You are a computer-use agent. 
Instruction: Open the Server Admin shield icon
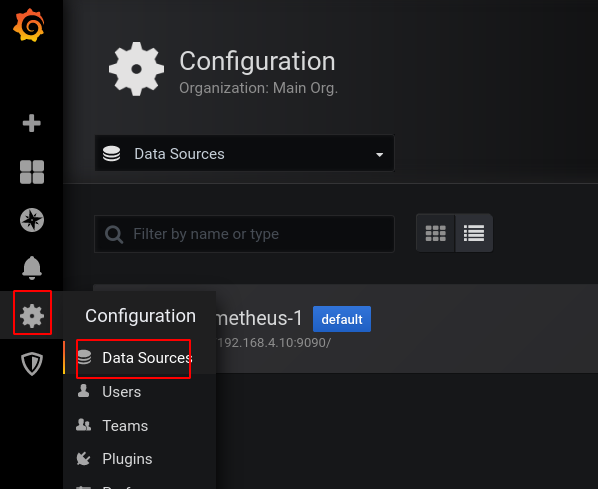[x=32, y=364]
